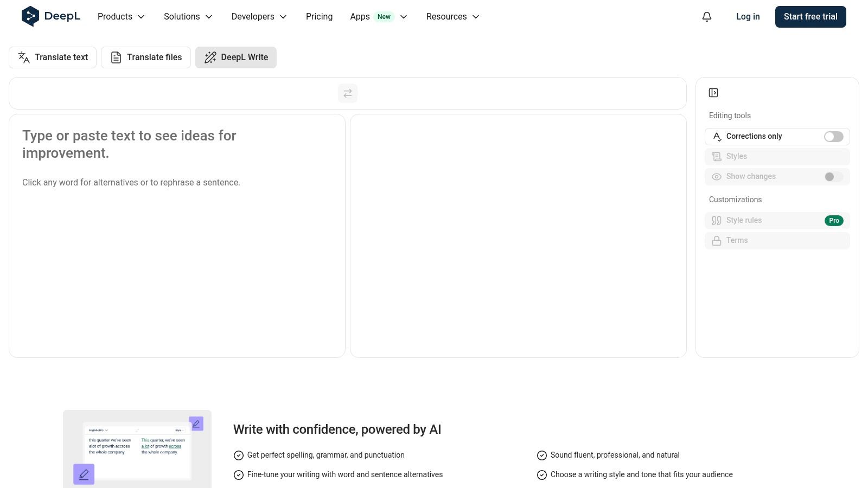
Task: Click the Terms lock icon
Action: (717, 240)
